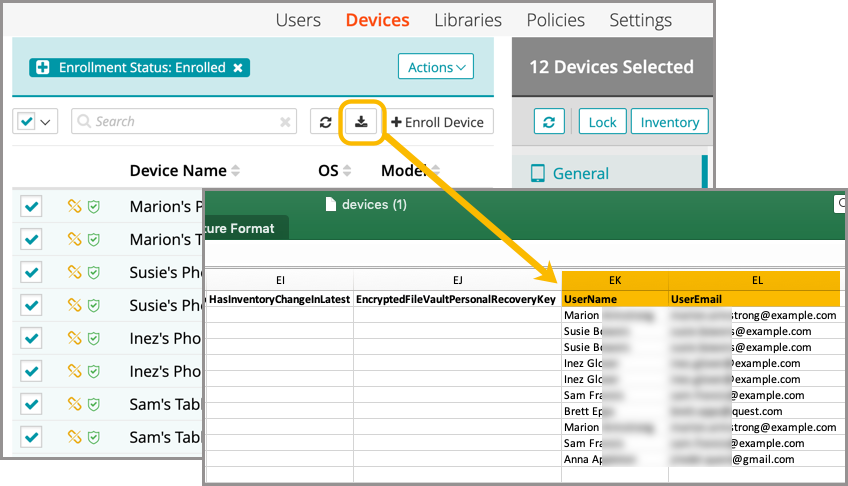Remove the Enrollment Status: Enrolled filter
Viewport: 848px width, 486px height.
pos(238,68)
